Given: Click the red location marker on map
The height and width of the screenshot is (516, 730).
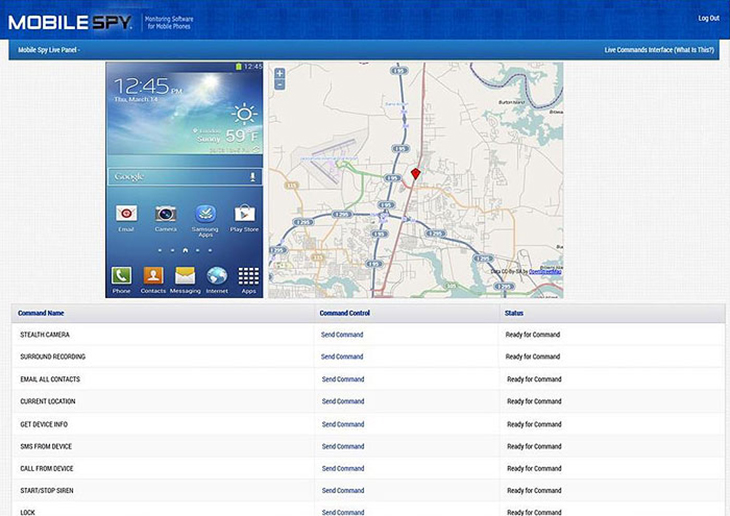Looking at the screenshot, I should 416,174.
